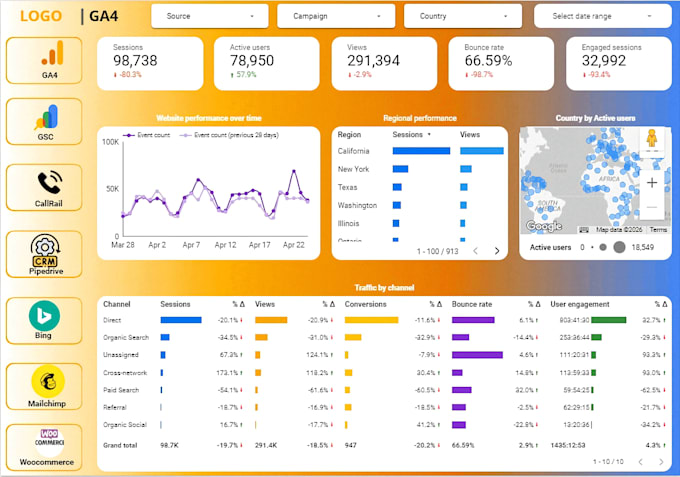Open the Mailchimp sidebar page

click(x=44, y=386)
